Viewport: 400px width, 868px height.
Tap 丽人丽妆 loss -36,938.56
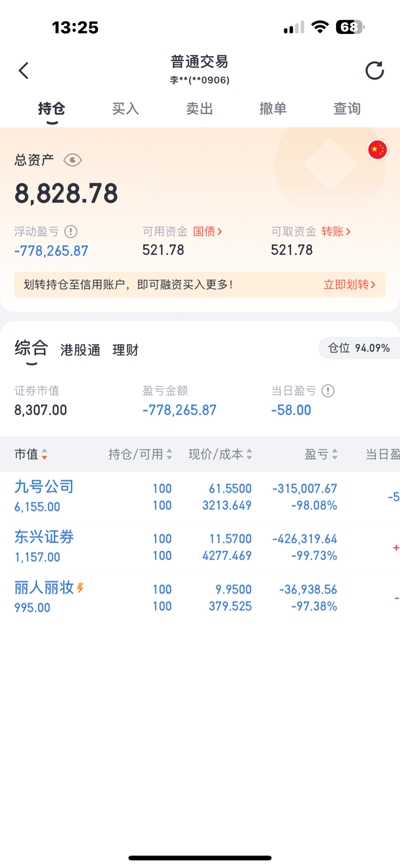(x=308, y=589)
